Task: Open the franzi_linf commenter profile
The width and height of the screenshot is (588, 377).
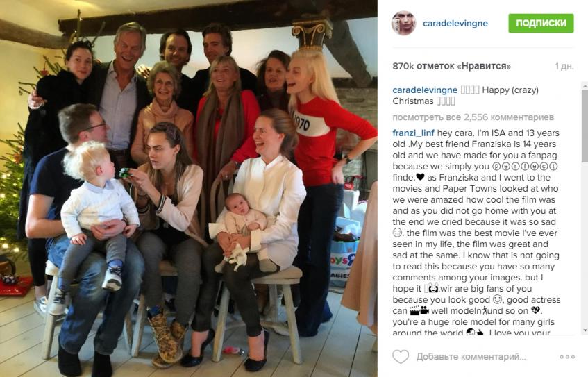Action: pos(413,133)
